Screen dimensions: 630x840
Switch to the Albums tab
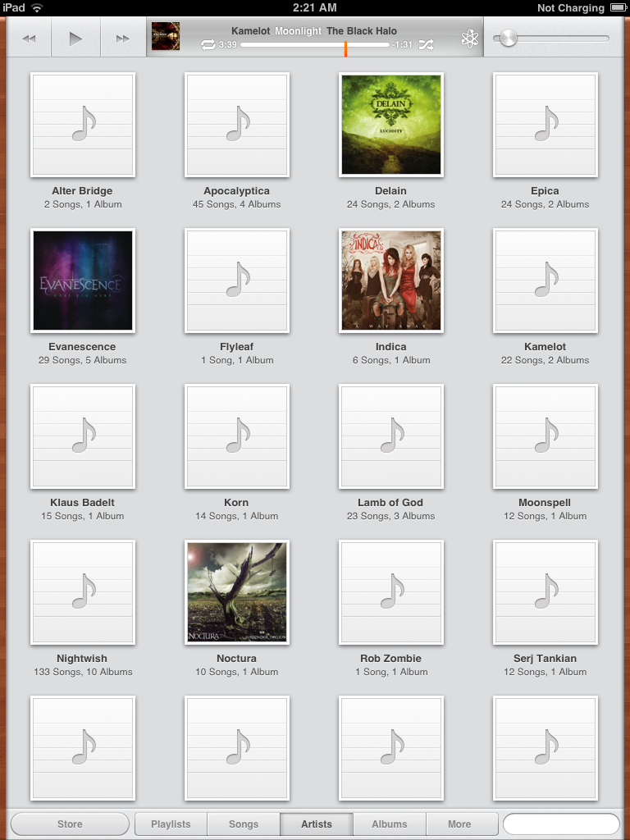(x=390, y=824)
